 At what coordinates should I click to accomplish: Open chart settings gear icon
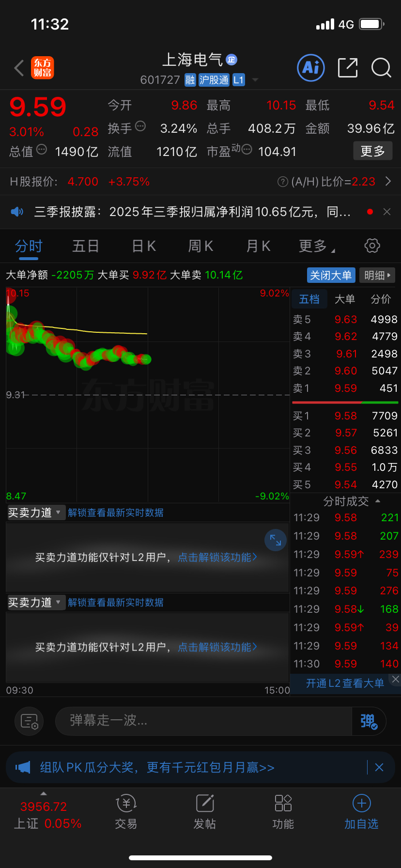[372, 246]
